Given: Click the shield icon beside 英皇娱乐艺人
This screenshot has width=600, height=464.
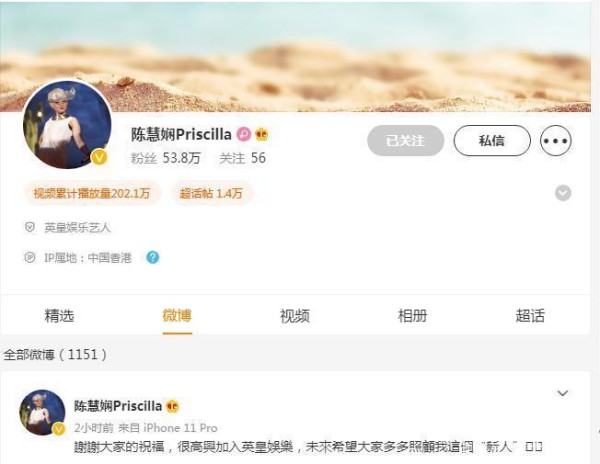Looking at the screenshot, I should (30, 228).
